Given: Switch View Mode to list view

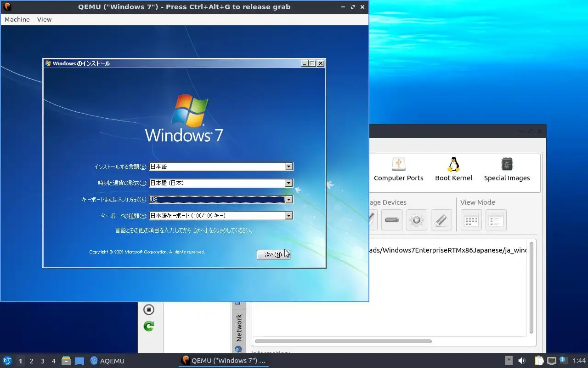Looking at the screenshot, I should point(496,220).
